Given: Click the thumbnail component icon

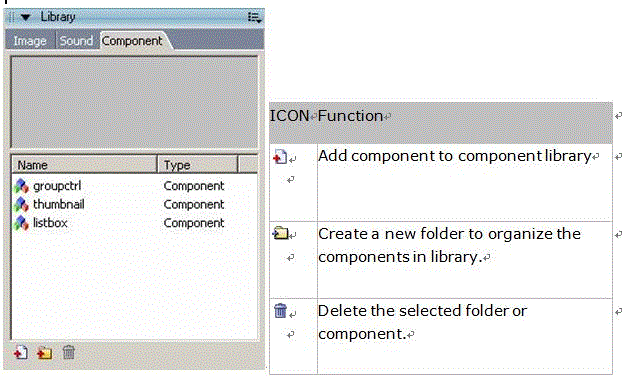Looking at the screenshot, I should coord(21,204).
